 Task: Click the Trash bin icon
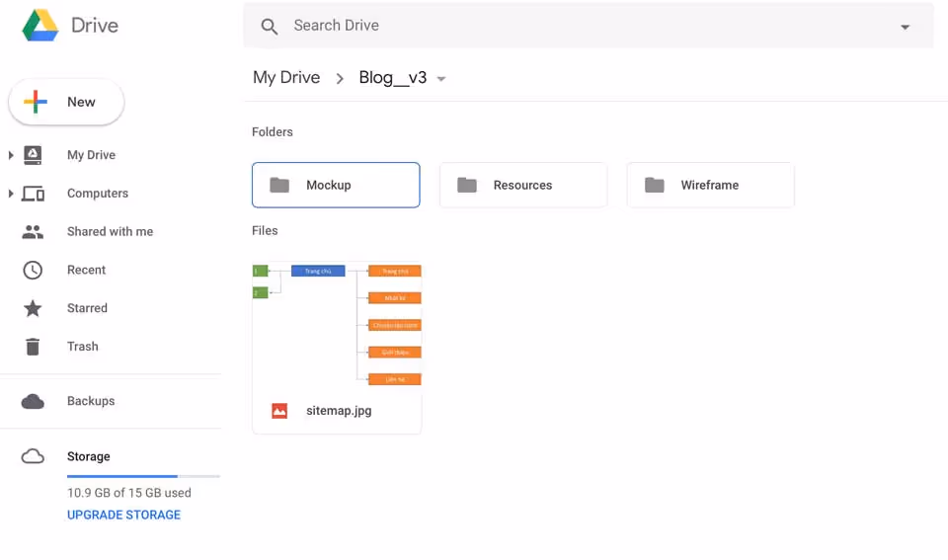(33, 347)
